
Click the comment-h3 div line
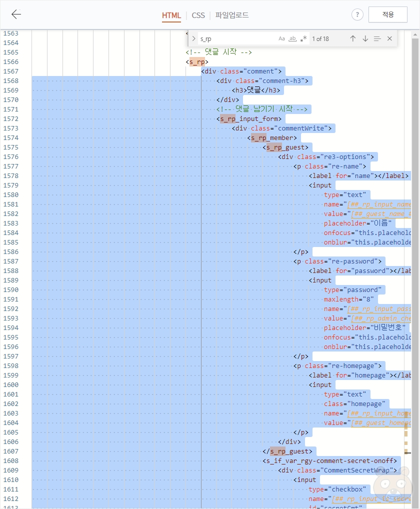(262, 81)
